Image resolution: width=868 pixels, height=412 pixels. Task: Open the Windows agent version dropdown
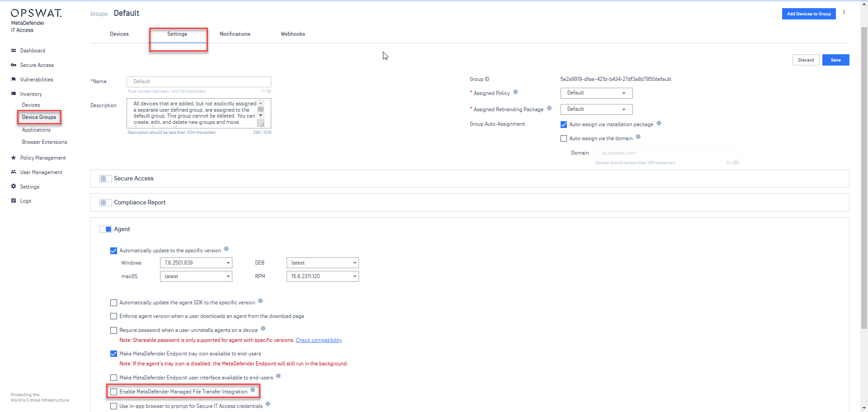[196, 263]
